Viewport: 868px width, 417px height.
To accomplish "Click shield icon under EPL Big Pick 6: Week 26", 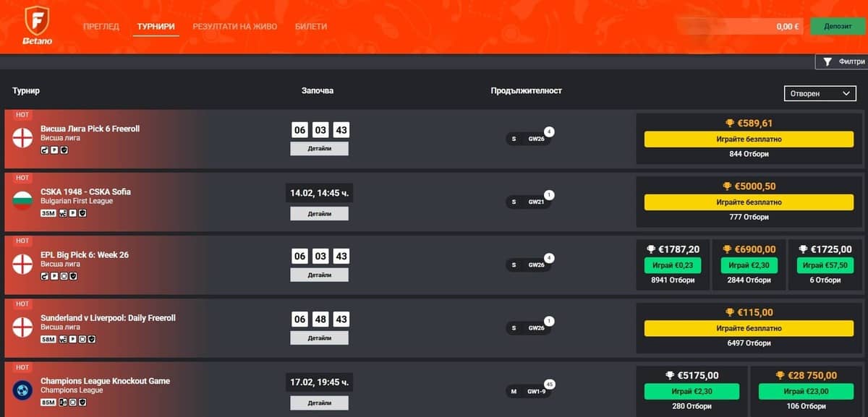I will [73, 276].
